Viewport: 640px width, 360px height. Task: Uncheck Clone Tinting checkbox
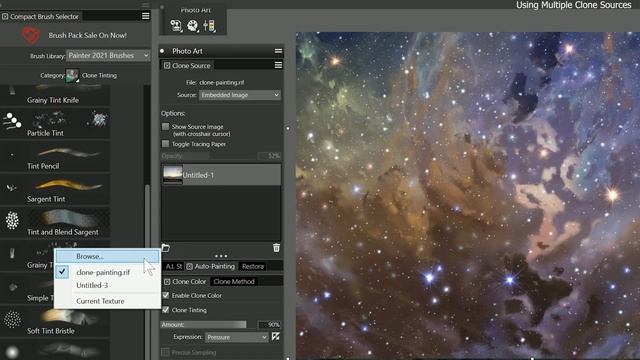coord(165,310)
